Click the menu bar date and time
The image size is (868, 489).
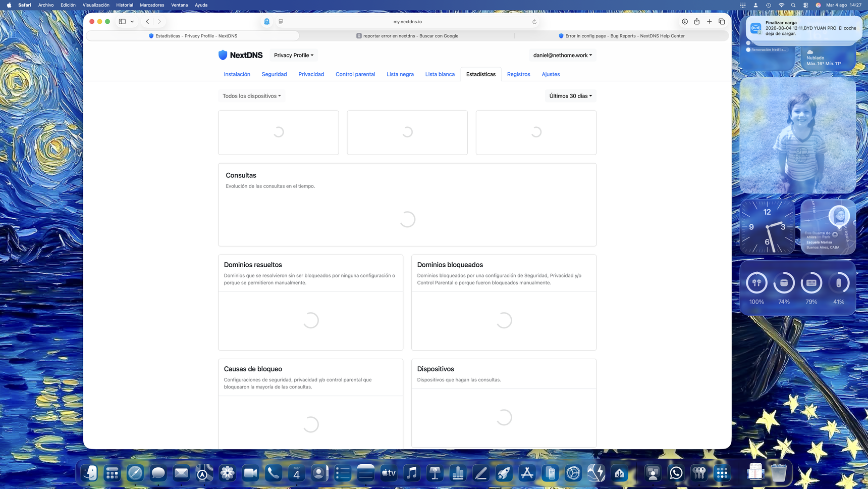[844, 5]
